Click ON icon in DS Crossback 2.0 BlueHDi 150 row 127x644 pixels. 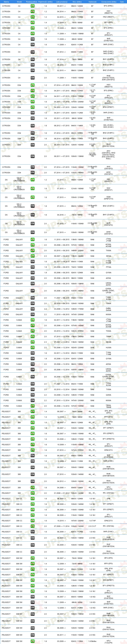(x=32, y=224)
